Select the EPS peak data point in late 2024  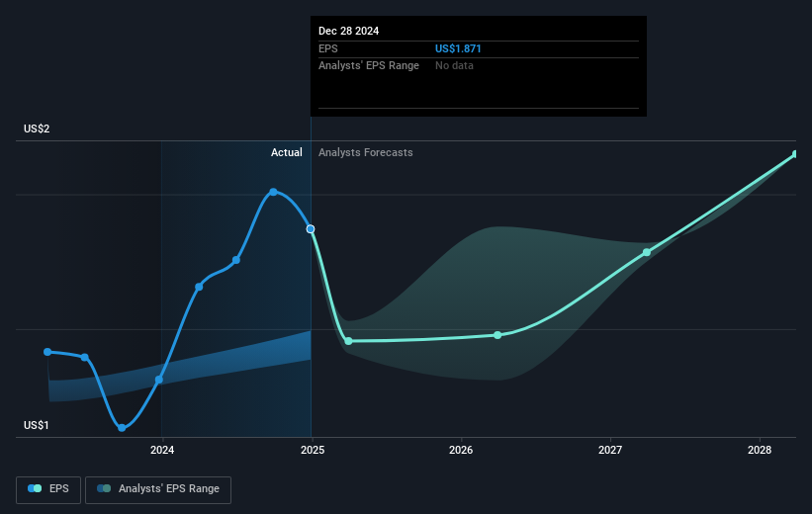pyautogui.click(x=273, y=192)
